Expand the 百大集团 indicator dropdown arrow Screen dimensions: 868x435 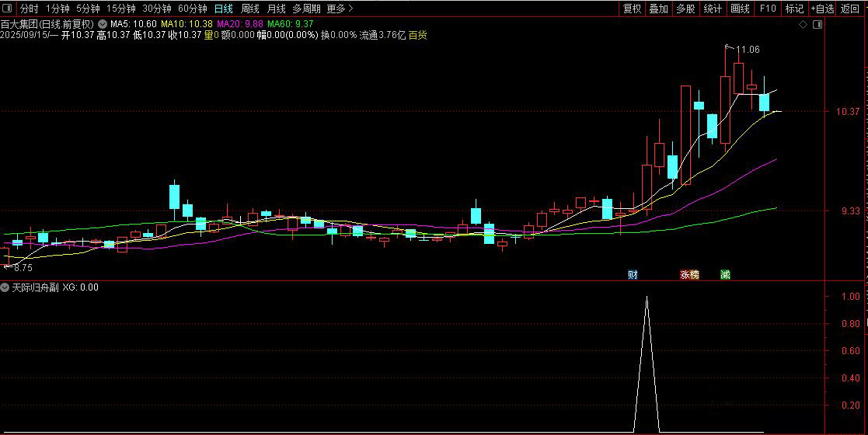(x=103, y=24)
